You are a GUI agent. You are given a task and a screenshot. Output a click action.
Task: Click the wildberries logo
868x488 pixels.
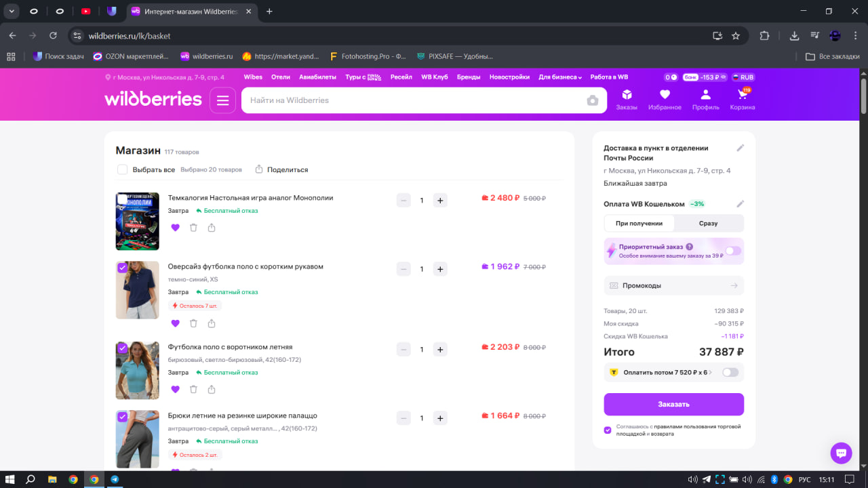pyautogui.click(x=153, y=99)
